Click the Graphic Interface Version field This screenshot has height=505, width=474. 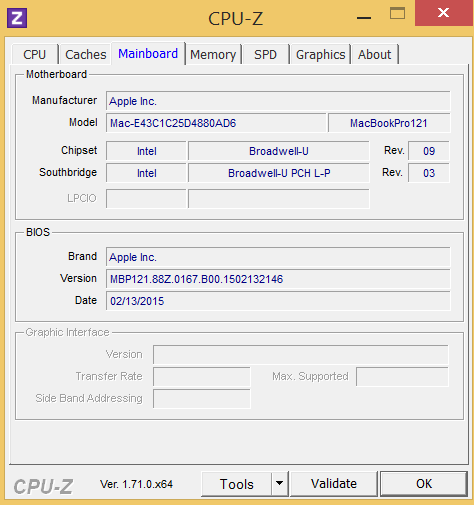tap(301, 354)
